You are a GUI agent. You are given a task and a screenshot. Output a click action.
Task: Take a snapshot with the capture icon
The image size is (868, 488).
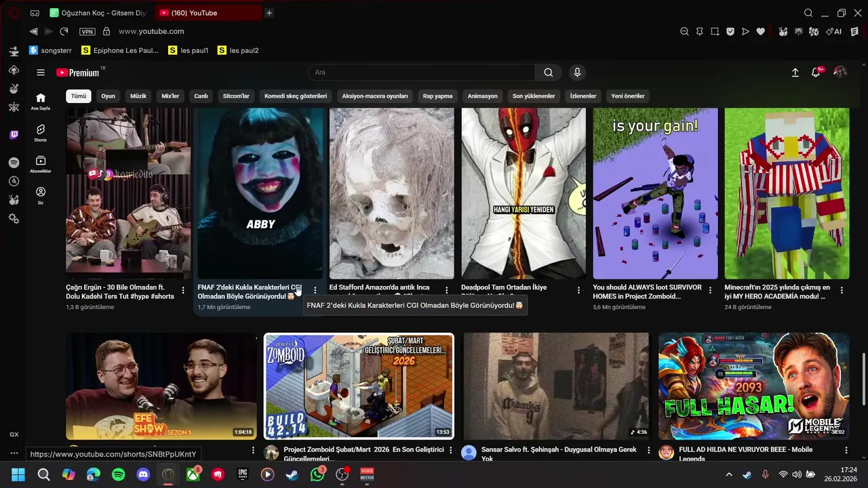[715, 31]
